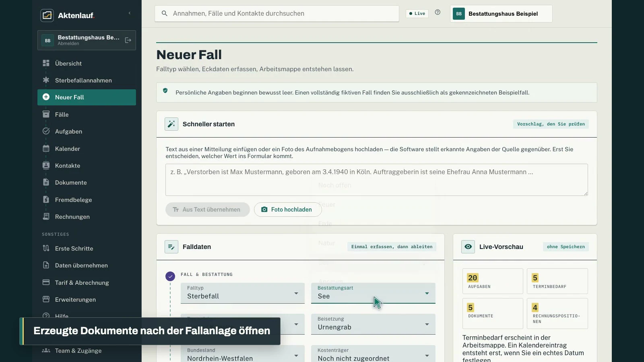Viewport: 644px width, 362px height.
Task: Open the Erweiterungen store icon
Action: pyautogui.click(x=46, y=299)
